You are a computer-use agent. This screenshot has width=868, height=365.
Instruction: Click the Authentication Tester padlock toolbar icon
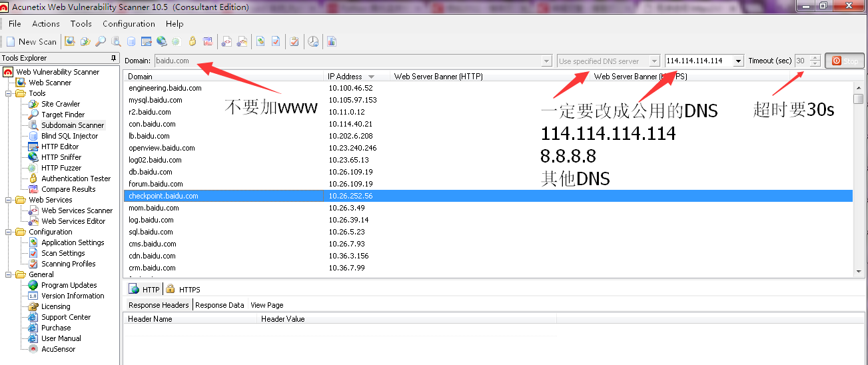point(193,41)
